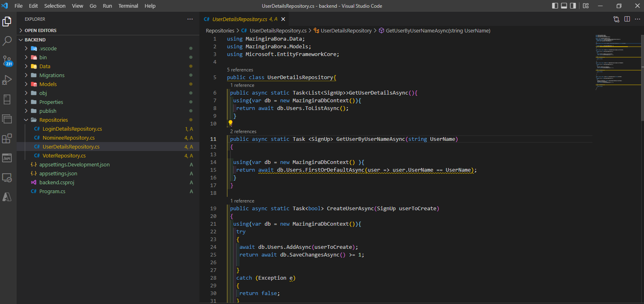Open the Extensions view
The image size is (644, 304).
7,138
